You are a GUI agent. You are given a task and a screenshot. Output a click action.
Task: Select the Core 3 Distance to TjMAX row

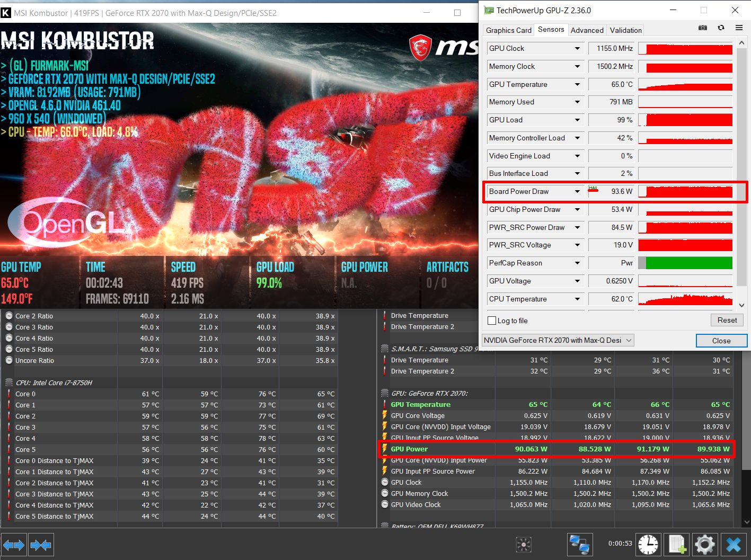coord(171,494)
